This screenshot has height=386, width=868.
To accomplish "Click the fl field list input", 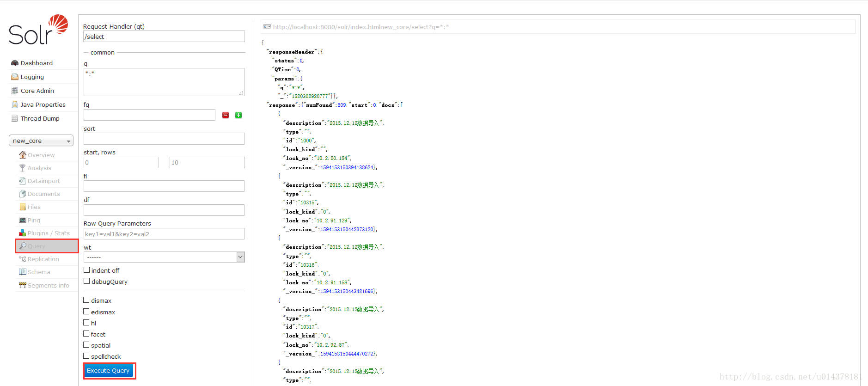I will pos(164,186).
